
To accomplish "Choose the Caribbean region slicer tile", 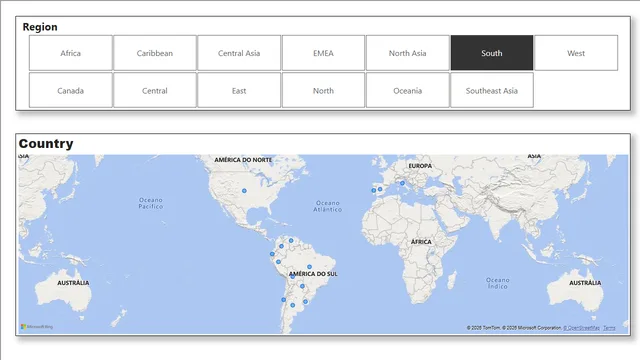I will pyautogui.click(x=155, y=53).
